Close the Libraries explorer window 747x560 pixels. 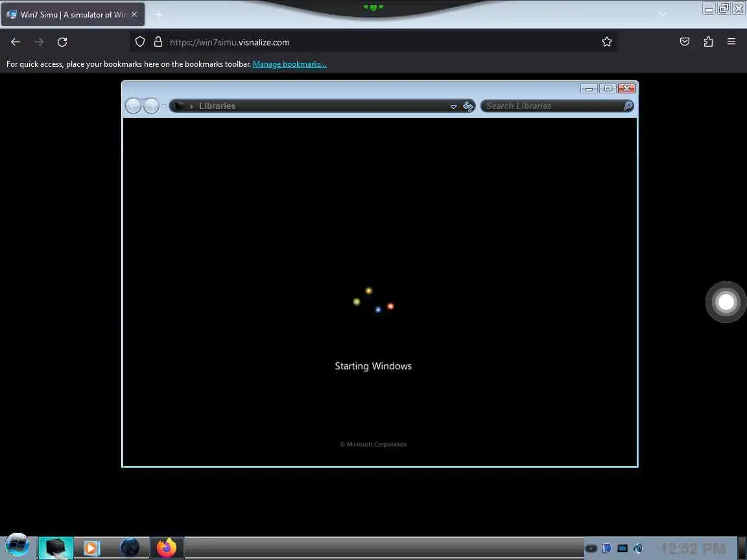(x=626, y=89)
